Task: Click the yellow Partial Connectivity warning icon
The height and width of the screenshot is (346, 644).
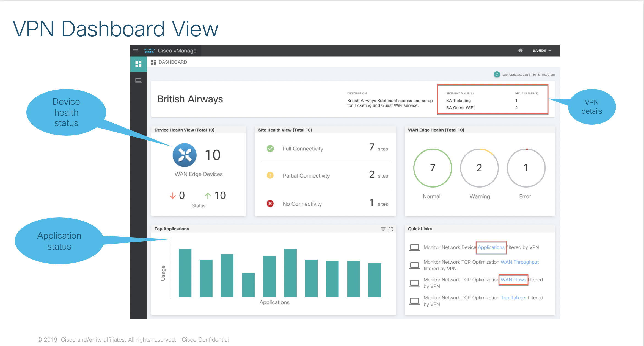Action: pyautogui.click(x=270, y=175)
